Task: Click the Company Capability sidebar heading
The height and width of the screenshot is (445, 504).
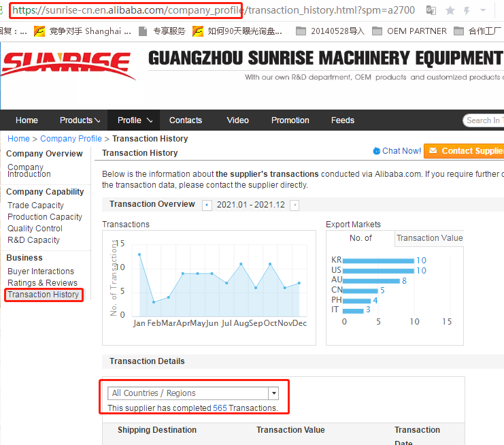Action: pos(45,192)
